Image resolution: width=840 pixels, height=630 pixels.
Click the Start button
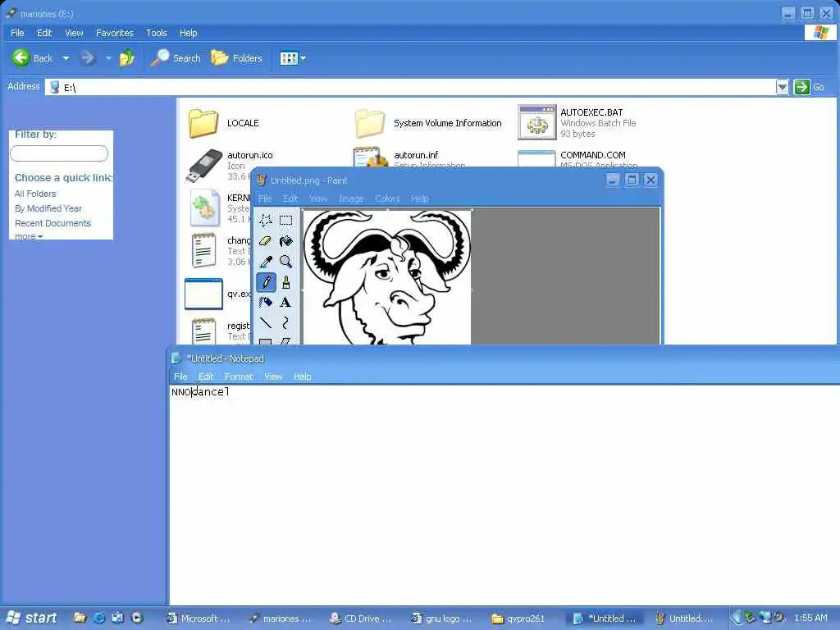click(32, 618)
